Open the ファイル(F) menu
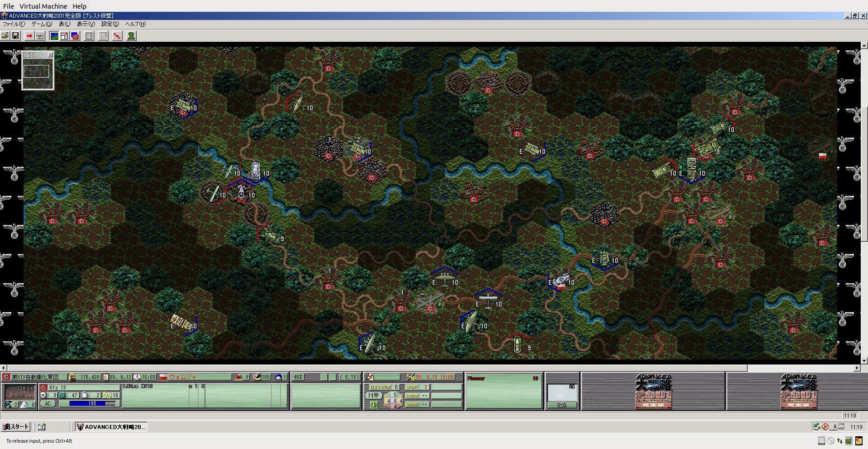 tap(14, 24)
